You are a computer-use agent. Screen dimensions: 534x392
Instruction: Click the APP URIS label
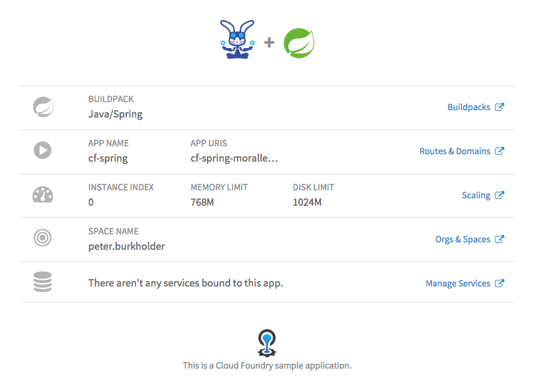point(208,143)
